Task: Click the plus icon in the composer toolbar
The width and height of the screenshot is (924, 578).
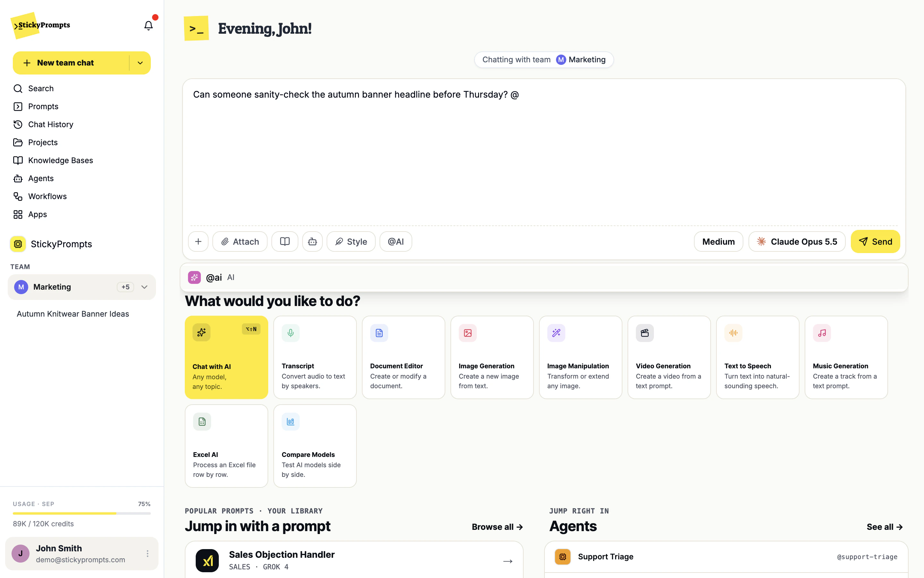Action: coord(198,241)
